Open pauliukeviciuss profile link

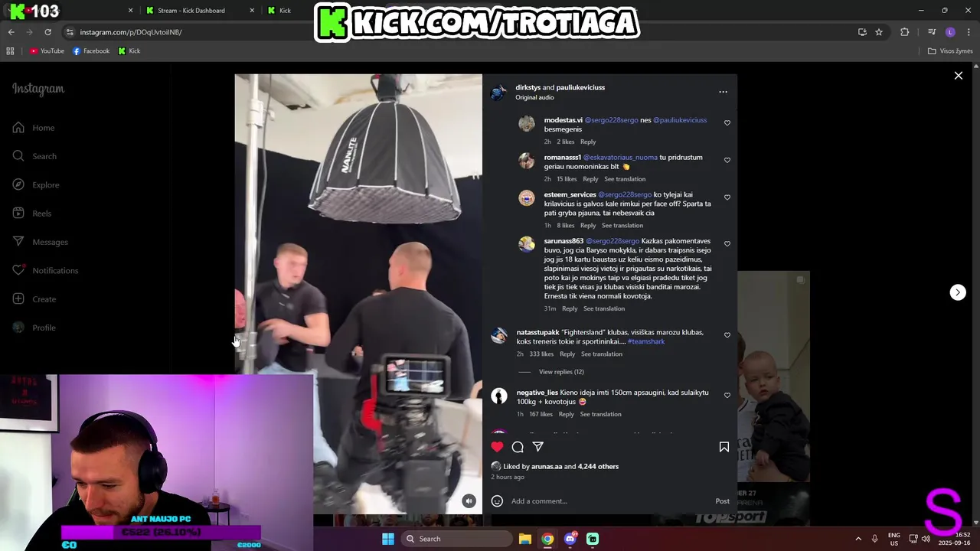click(x=580, y=87)
